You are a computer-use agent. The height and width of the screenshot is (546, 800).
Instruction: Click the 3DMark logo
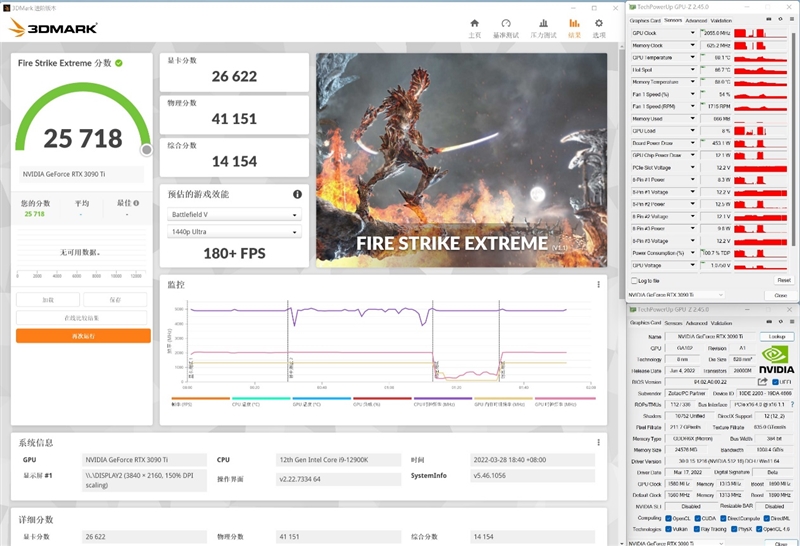(x=53, y=28)
